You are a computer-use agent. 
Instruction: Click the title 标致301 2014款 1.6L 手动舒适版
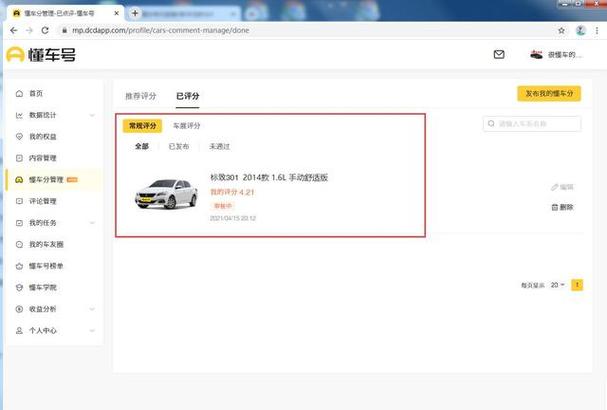269,177
